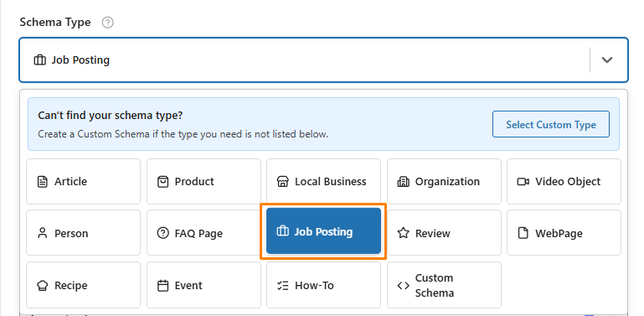Choose the Person schema type
644x316 pixels.
click(x=84, y=233)
